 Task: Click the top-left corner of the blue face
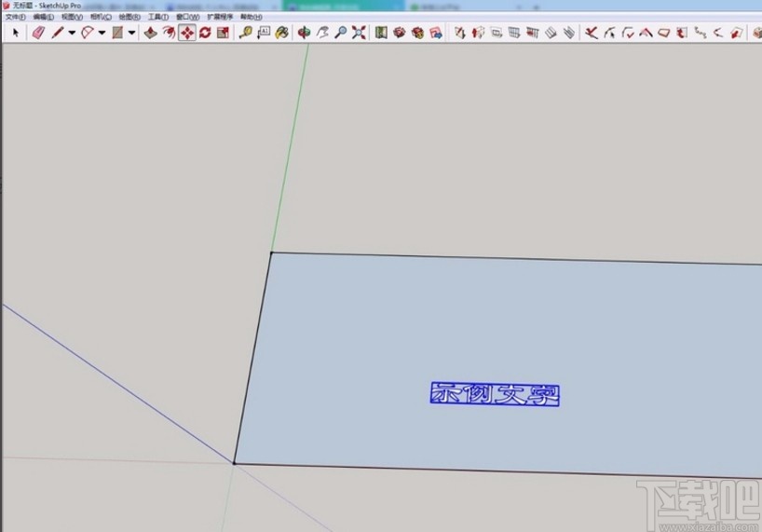pyautogui.click(x=272, y=252)
